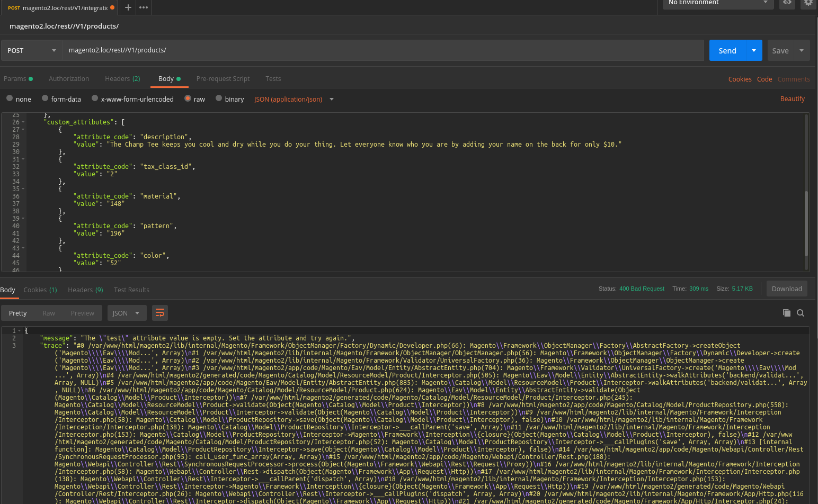Click the response time 309 ms
Image resolution: width=818 pixels, height=504 pixels.
(x=699, y=289)
